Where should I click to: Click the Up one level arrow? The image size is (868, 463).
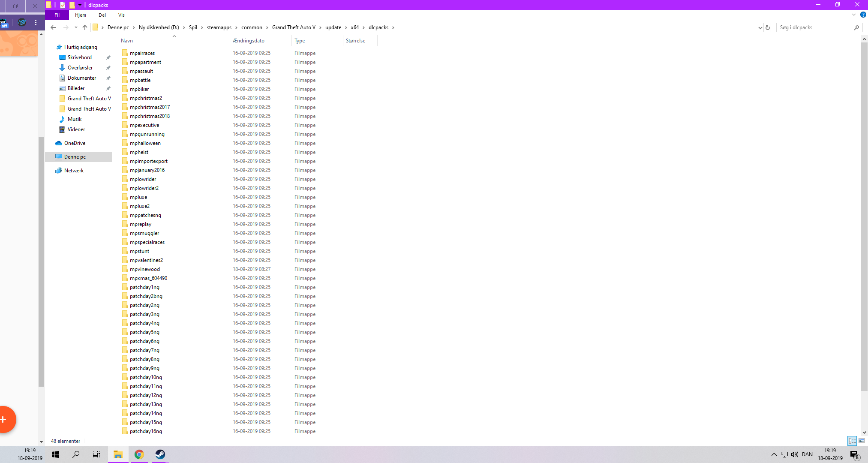(x=85, y=27)
